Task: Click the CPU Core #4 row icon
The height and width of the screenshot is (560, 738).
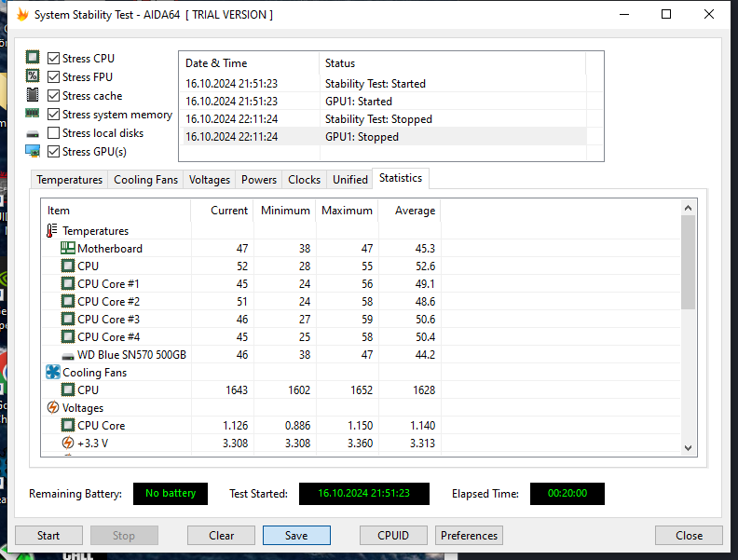Action: click(x=68, y=337)
